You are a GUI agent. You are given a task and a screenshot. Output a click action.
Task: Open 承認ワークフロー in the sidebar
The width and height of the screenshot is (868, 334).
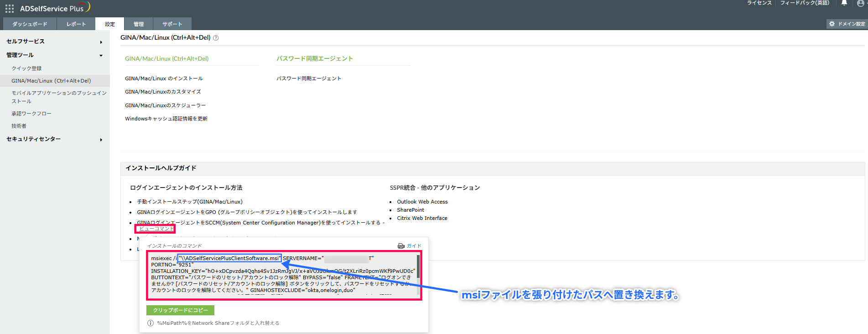pyautogui.click(x=31, y=114)
